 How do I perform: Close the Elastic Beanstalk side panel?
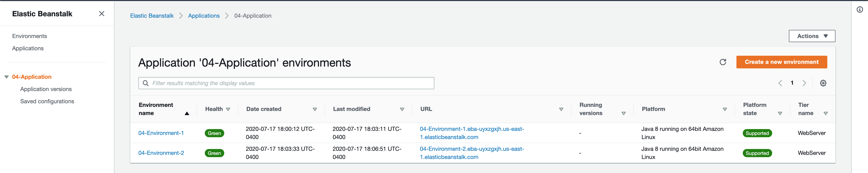pyautogui.click(x=101, y=14)
